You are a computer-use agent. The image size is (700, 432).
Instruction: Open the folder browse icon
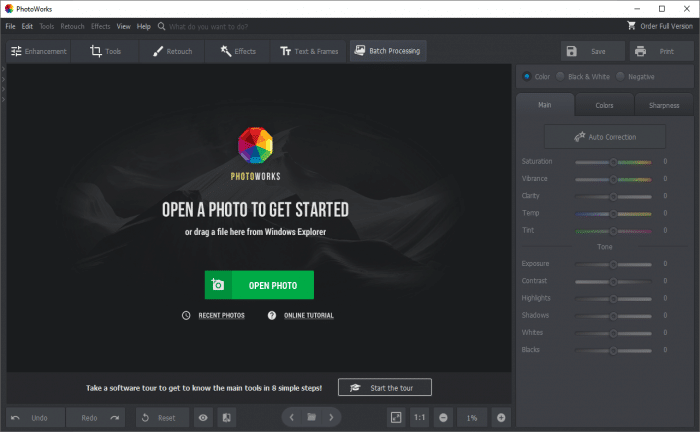[x=311, y=417]
